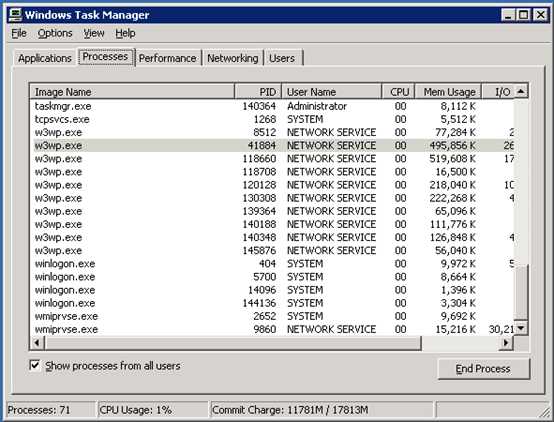
Task: Sort by PID column header
Action: point(258,92)
